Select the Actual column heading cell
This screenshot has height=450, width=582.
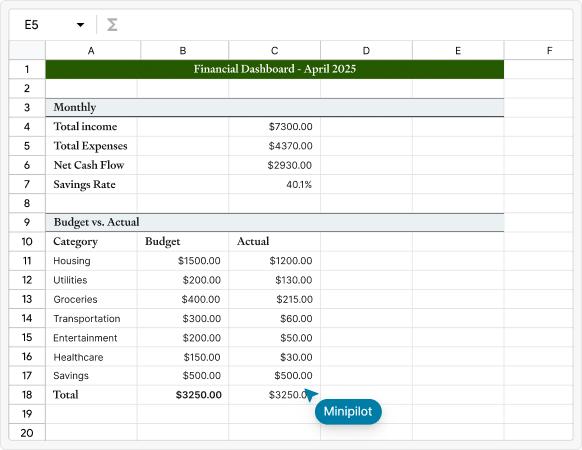pos(275,242)
